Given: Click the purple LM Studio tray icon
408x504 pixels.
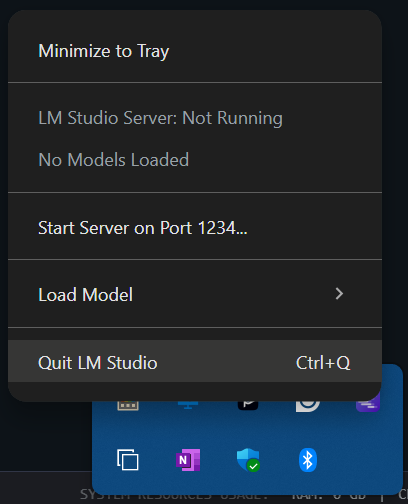Looking at the screenshot, I should (x=368, y=403).
